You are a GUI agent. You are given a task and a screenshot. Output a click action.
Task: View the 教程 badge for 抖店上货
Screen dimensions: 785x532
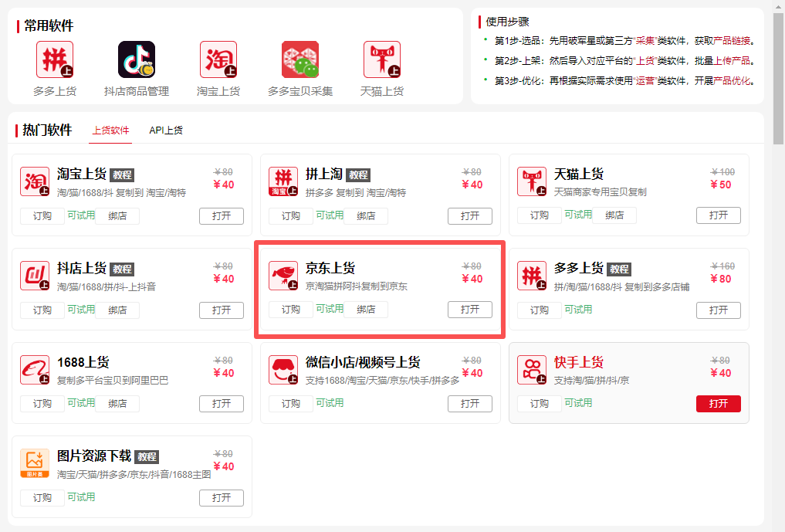(122, 269)
